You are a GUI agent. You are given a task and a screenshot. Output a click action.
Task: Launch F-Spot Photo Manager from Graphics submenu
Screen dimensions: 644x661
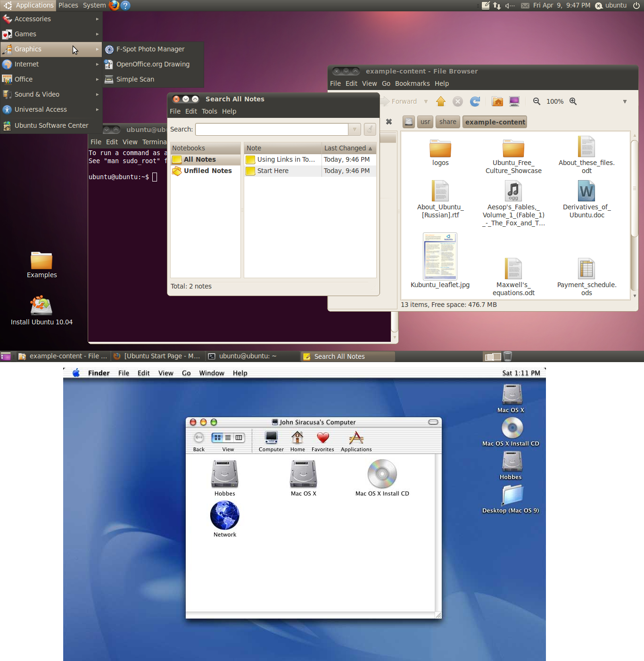click(150, 49)
